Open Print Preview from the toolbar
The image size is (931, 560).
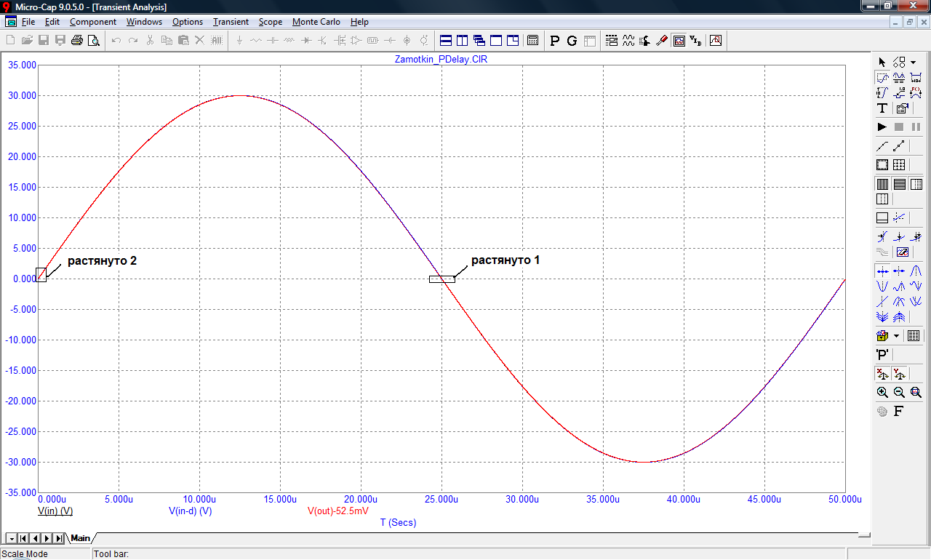pos(93,41)
